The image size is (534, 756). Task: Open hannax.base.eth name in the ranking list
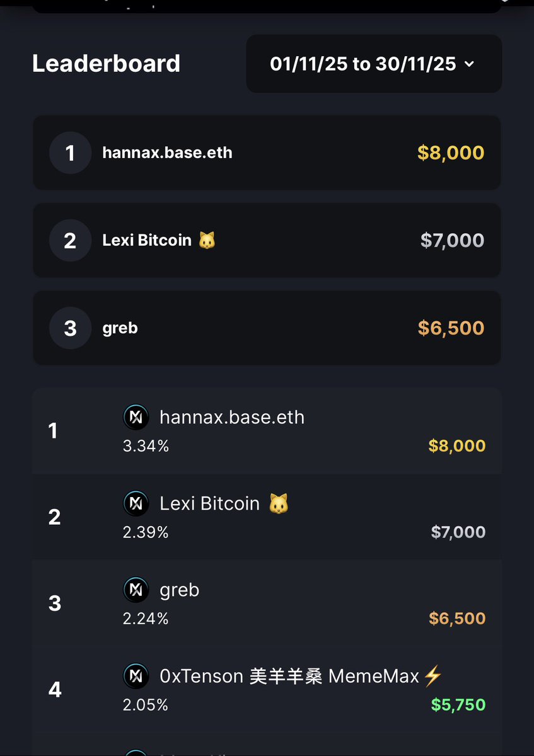232,417
